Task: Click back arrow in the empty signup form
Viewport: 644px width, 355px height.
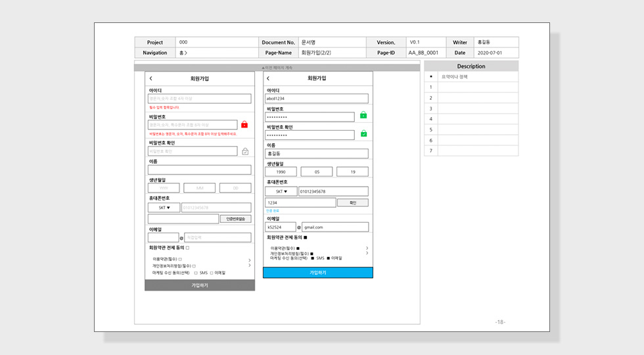Action: pyautogui.click(x=150, y=78)
